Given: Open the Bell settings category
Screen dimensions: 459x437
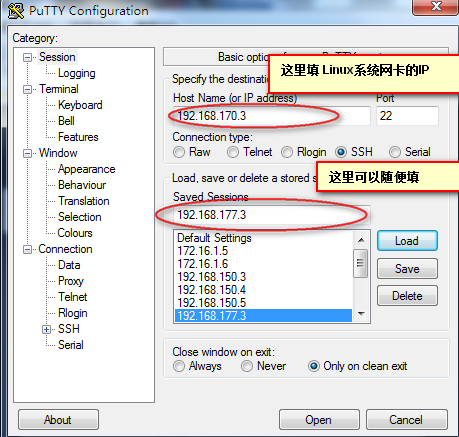Looking at the screenshot, I should pyautogui.click(x=66, y=121).
